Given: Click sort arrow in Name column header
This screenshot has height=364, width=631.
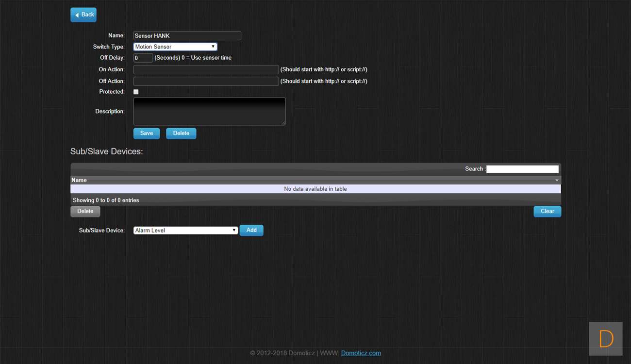Looking at the screenshot, I should point(557,180).
